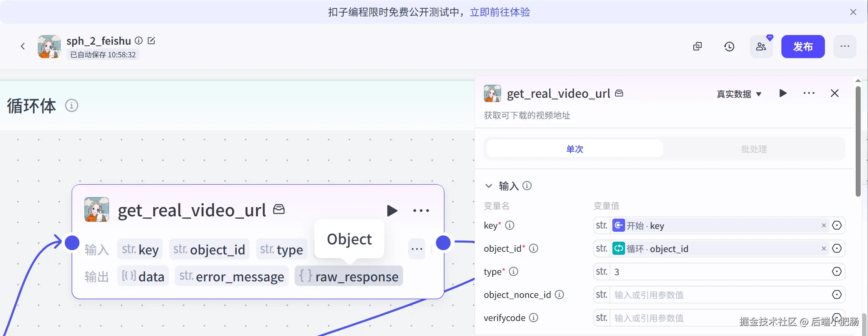This screenshot has height=336, width=868.
Task: Open variable picker for object_id field
Action: 837,248
